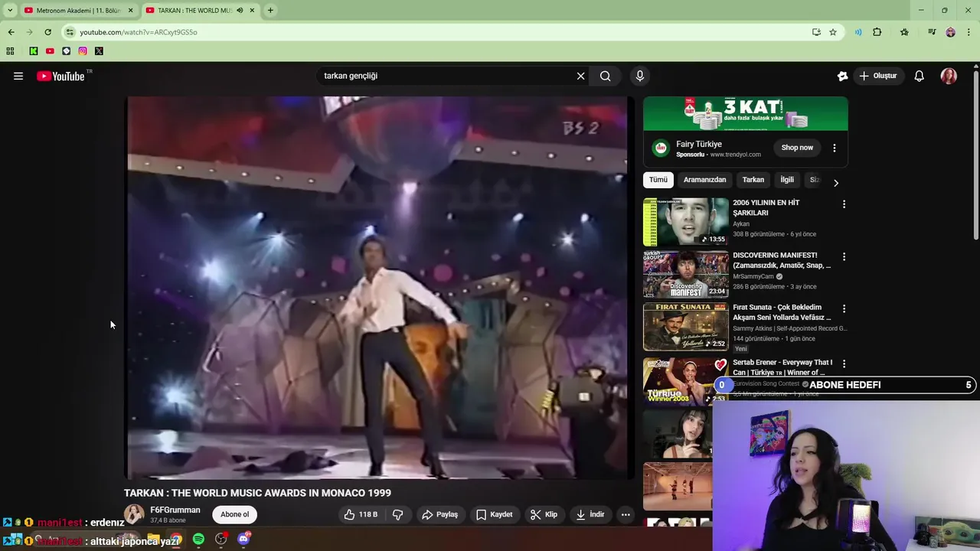Open YouTube notifications bell
Image resolution: width=980 pixels, height=551 pixels.
click(x=920, y=76)
